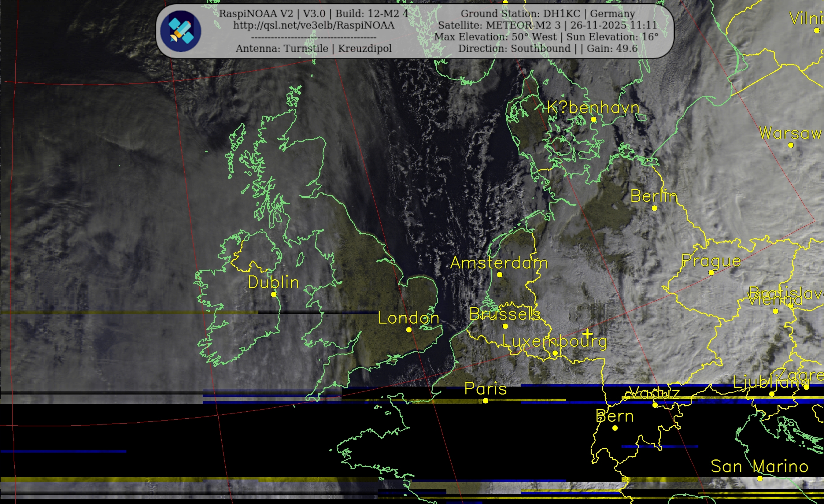The height and width of the screenshot is (504, 824).
Task: Click the Dublin city marker dot
Action: [274, 294]
